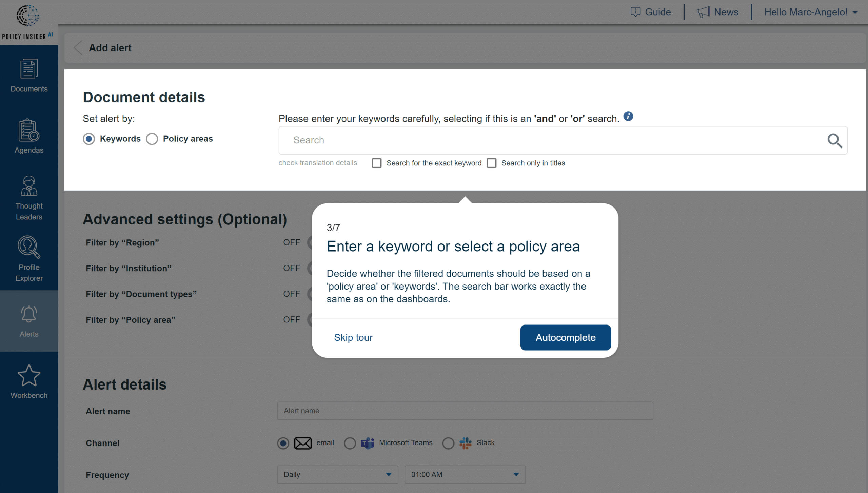Image resolution: width=868 pixels, height=493 pixels.
Task: Click the back arrow beside Add alert
Action: [78, 48]
